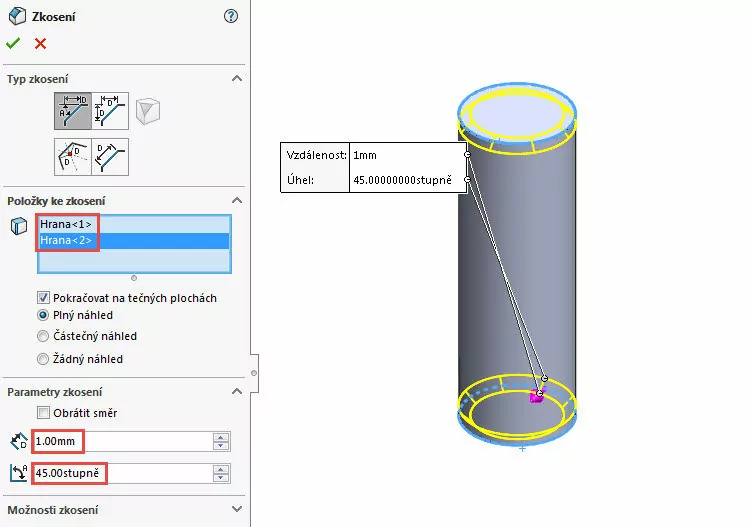This screenshot has height=527, width=750.
Task: Collapse Typ zkosení section
Action: point(237,78)
